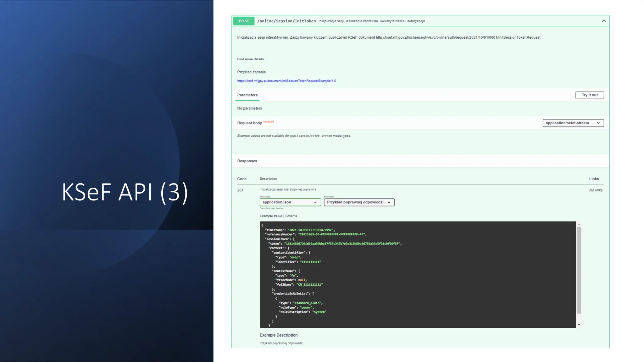644x362 pixels.
Task: Click the 201 response code
Action: coord(240,190)
